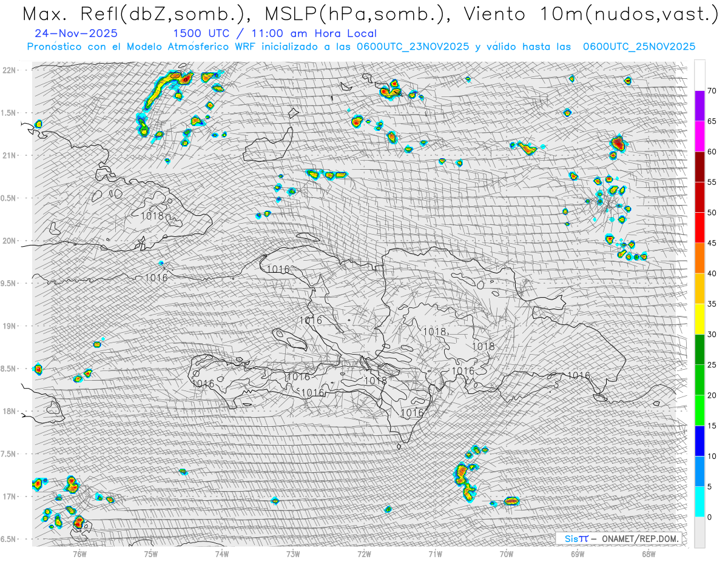Click the "6.5N" latitude axis label
728x562 pixels.
[9, 539]
